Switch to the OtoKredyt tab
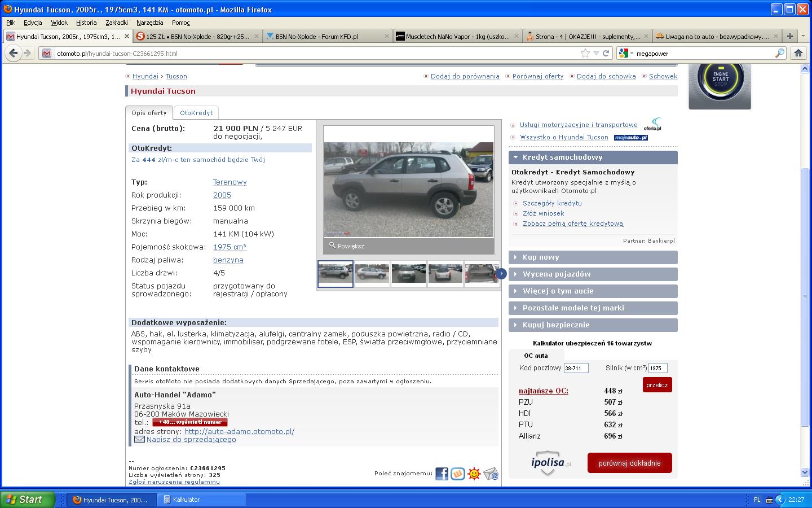 (x=196, y=113)
